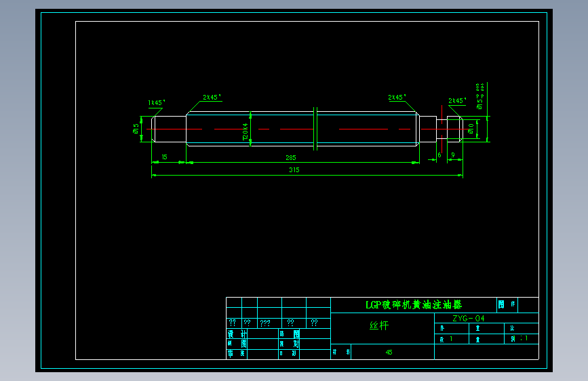Select drawing number ZYG-04
The width and height of the screenshot is (588, 381).
pyautogui.click(x=469, y=319)
